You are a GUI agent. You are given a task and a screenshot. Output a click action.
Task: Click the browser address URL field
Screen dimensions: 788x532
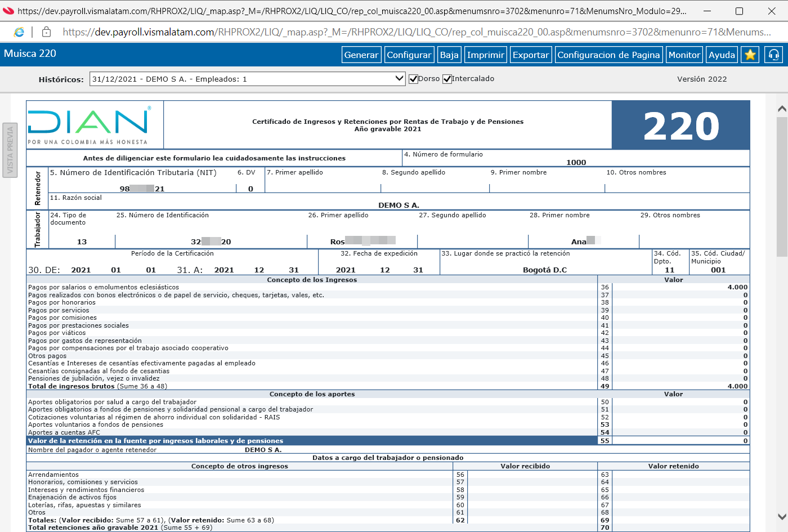[417, 32]
